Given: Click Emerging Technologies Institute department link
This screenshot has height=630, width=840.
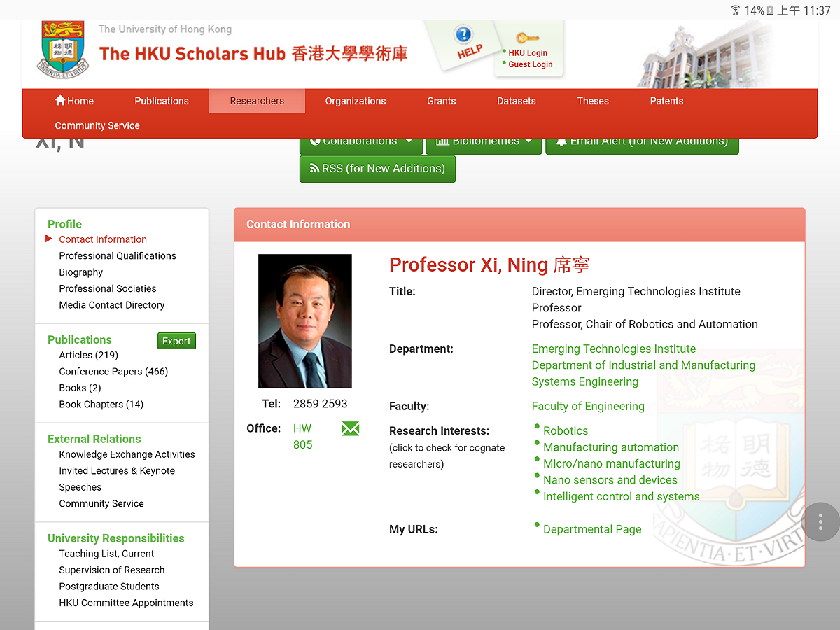Looking at the screenshot, I should (x=614, y=349).
